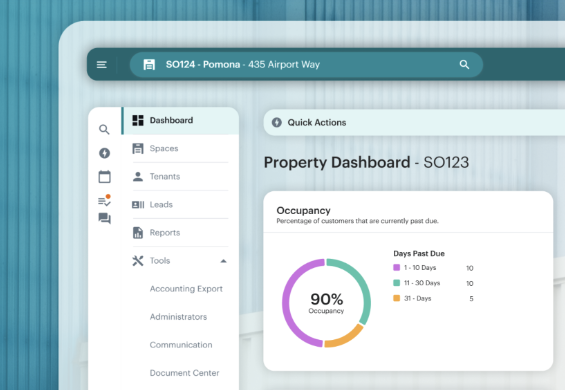This screenshot has width=565, height=390.
Task: Click the value 10 for 1 - 10 Days
Action: click(470, 268)
